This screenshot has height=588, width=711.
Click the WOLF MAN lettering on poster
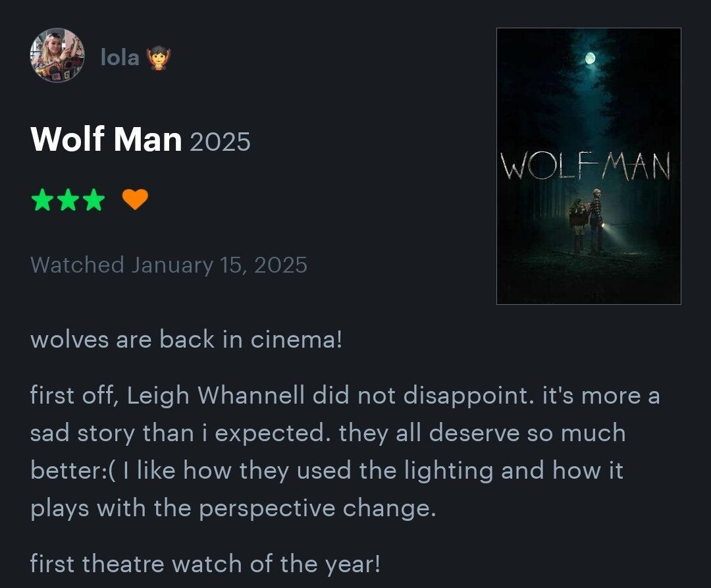(586, 167)
